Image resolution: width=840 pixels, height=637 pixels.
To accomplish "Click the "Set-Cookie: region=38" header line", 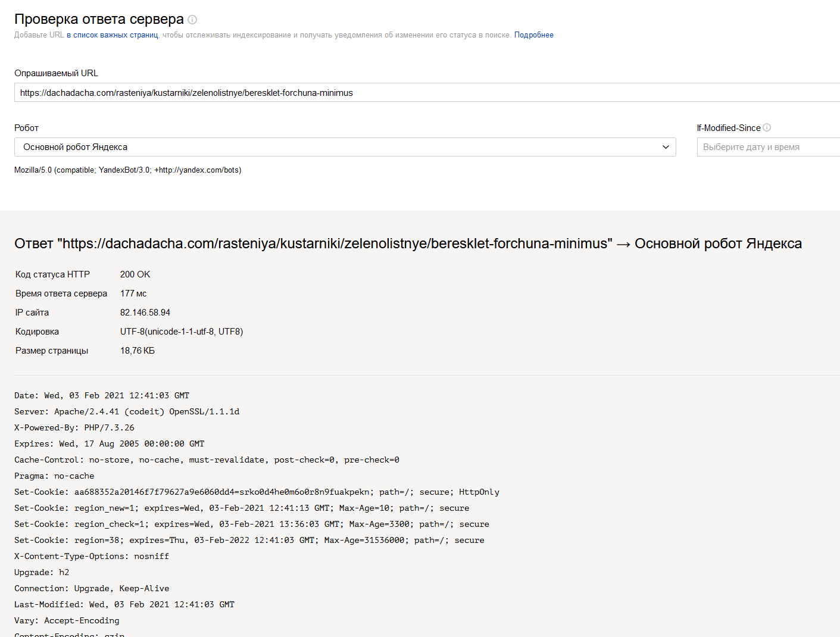I will tap(249, 541).
